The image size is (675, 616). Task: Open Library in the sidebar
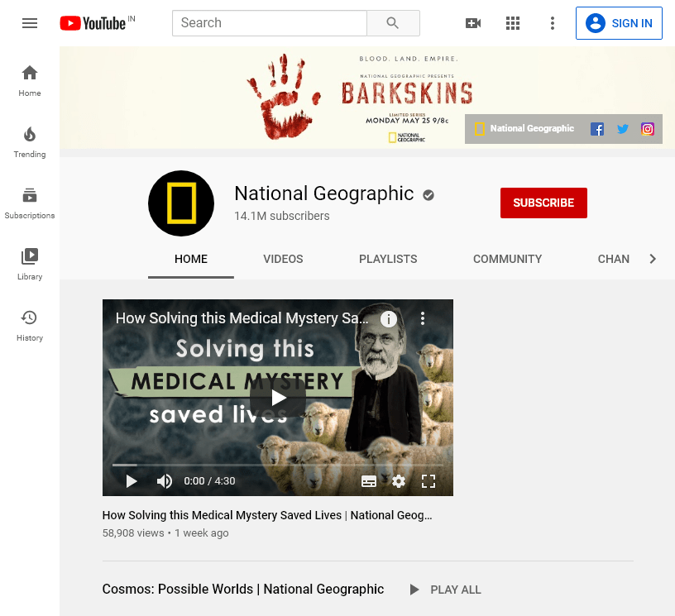[x=30, y=265]
